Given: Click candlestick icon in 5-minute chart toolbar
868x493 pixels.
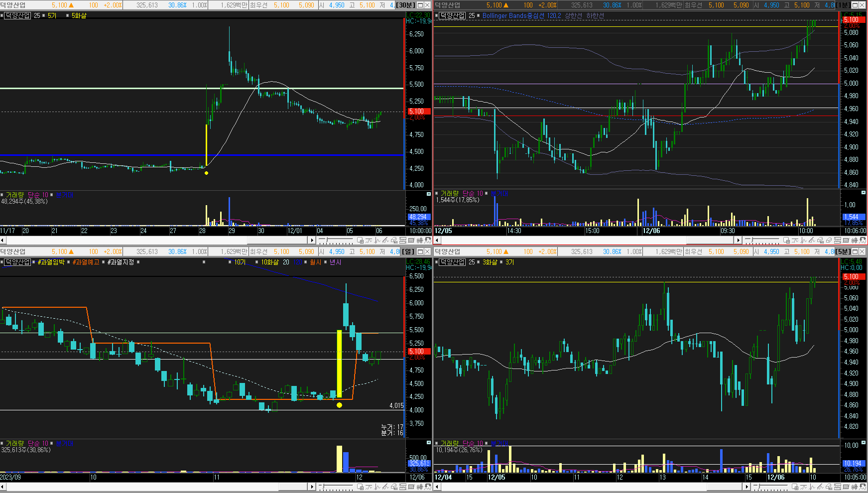Looking at the screenshot, I should pos(854,487).
